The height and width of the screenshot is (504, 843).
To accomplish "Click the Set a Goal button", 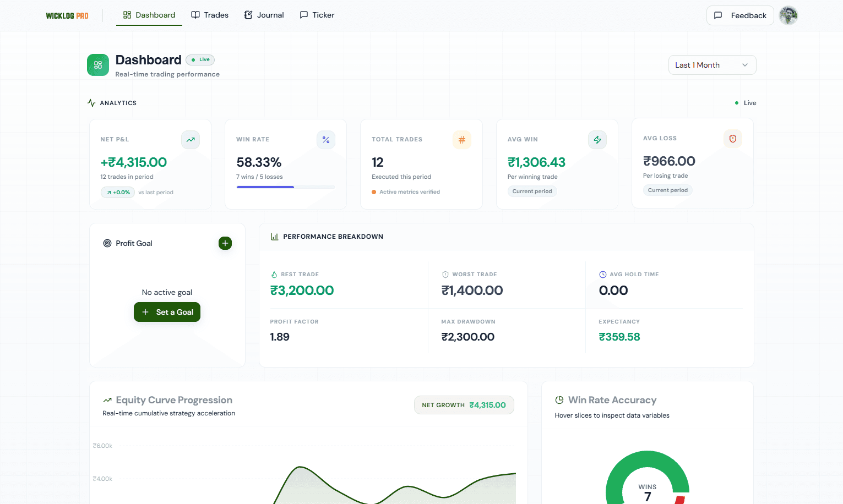I will tap(167, 312).
